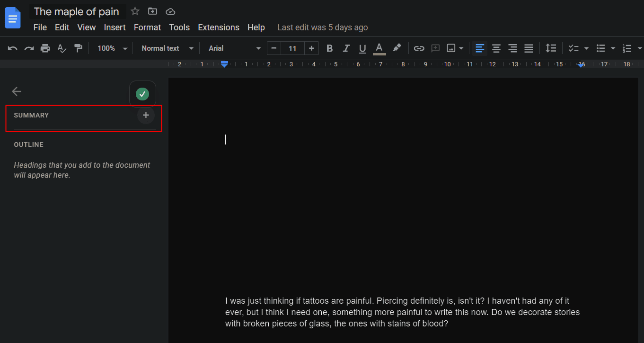
Task: Open the Edit menu
Action: coord(62,27)
